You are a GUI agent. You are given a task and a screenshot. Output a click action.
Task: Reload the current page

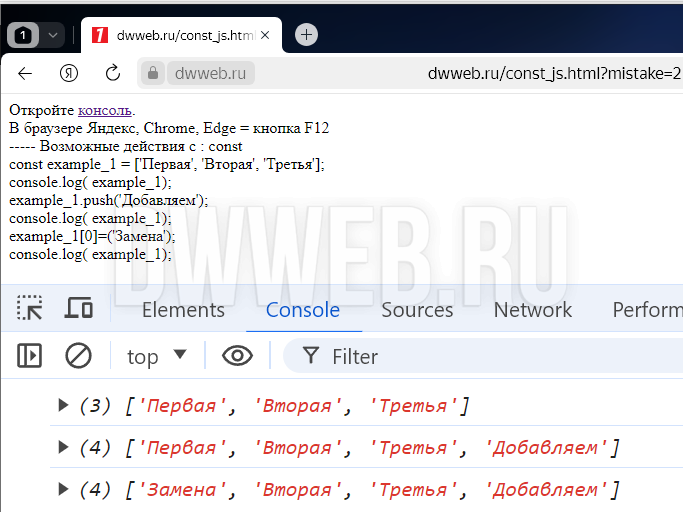point(113,73)
